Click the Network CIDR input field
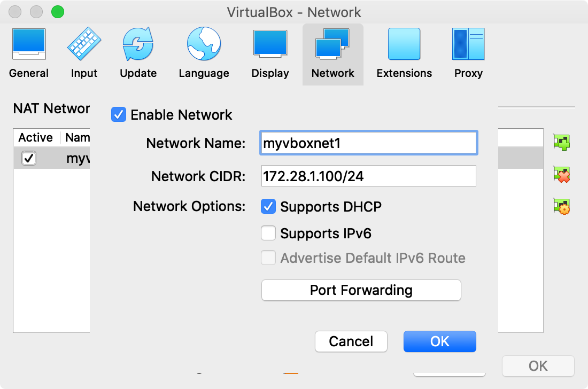The height and width of the screenshot is (389, 588). pyautogui.click(x=368, y=176)
